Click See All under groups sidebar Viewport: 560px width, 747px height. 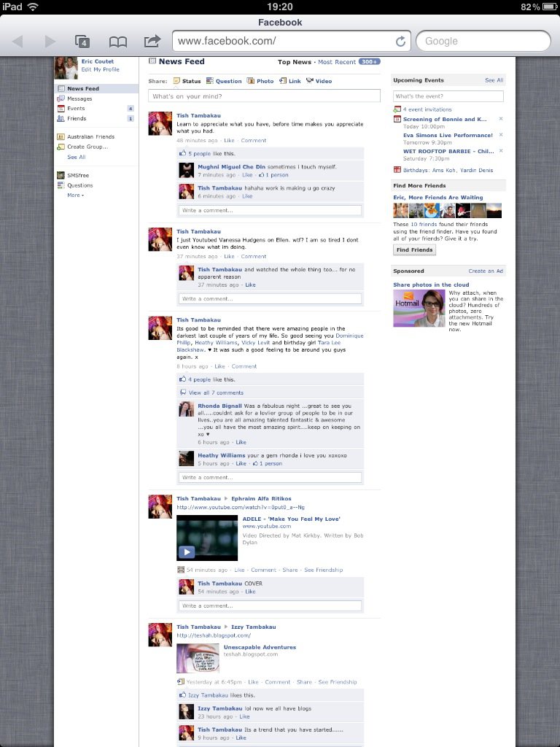[76, 158]
